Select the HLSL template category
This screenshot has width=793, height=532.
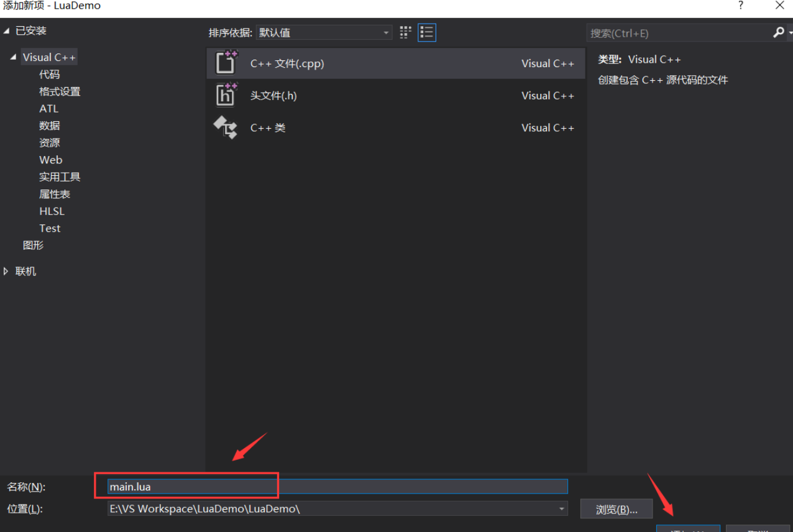(x=52, y=211)
